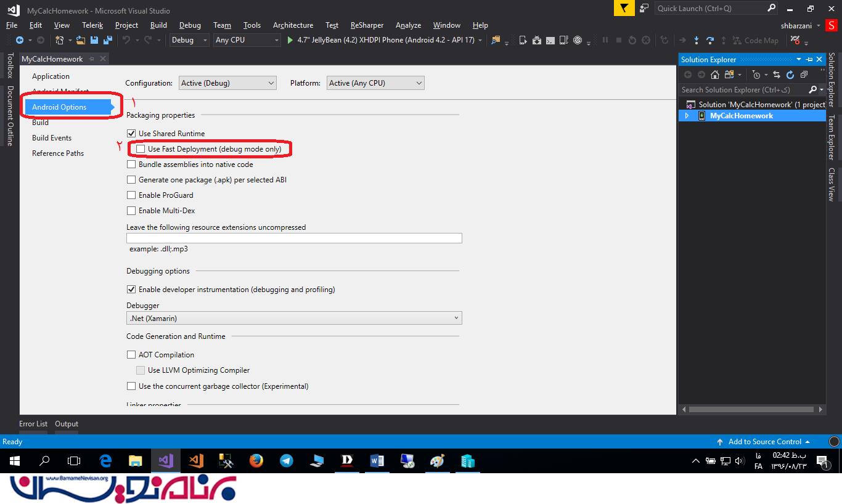Image resolution: width=842 pixels, height=504 pixels.
Task: Enable Use Fast Deployment checkbox
Action: (x=141, y=149)
